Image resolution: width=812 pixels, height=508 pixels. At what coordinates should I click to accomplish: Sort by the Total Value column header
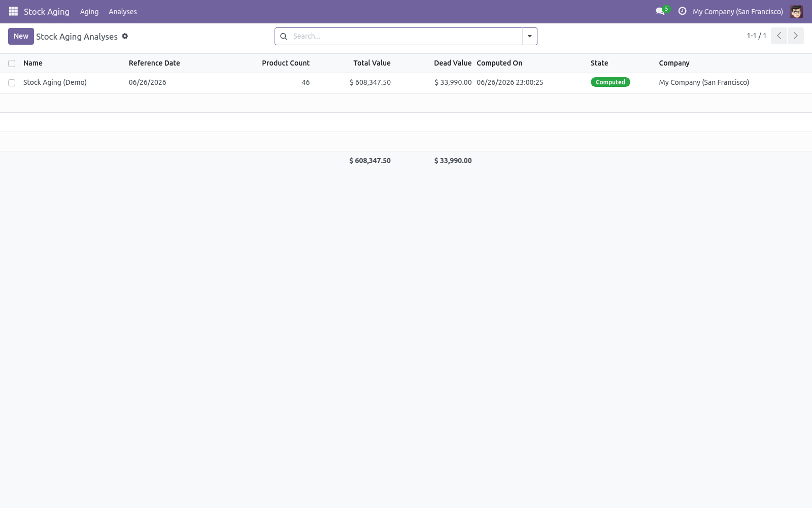coord(372,63)
